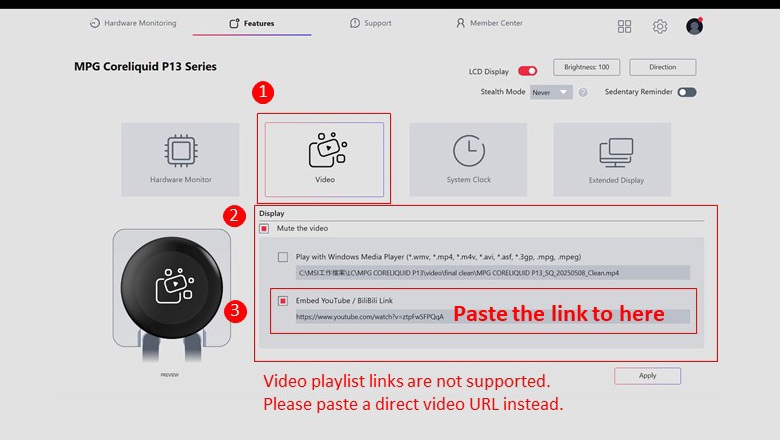Click the Brightness: 100 button
This screenshot has width=780, height=440.
(x=586, y=67)
